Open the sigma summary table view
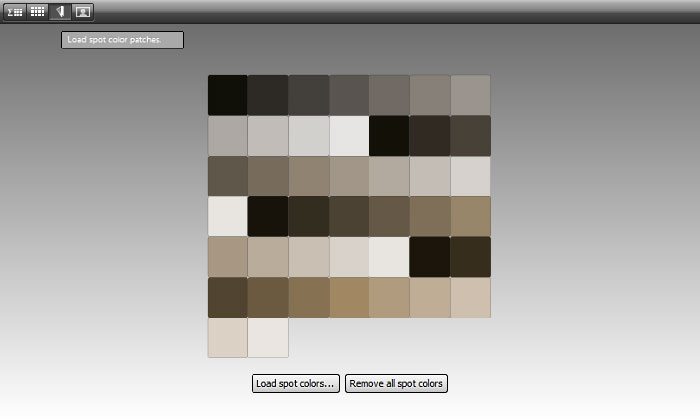The height and width of the screenshot is (418, 700). point(15,12)
